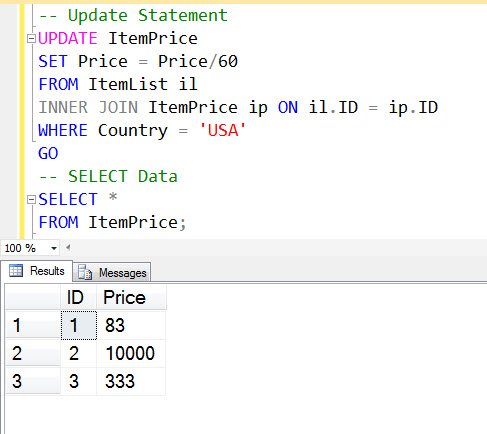Click the 'FROM ItemPrice;' line

(112, 222)
